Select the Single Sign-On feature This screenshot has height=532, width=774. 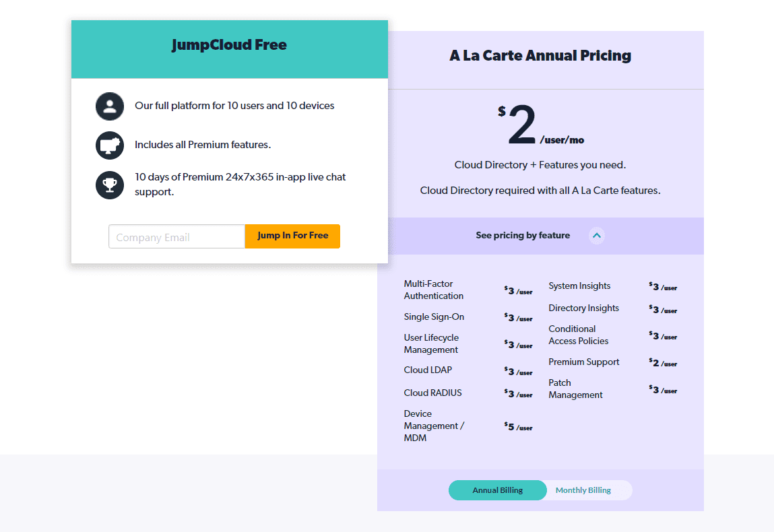[434, 317]
